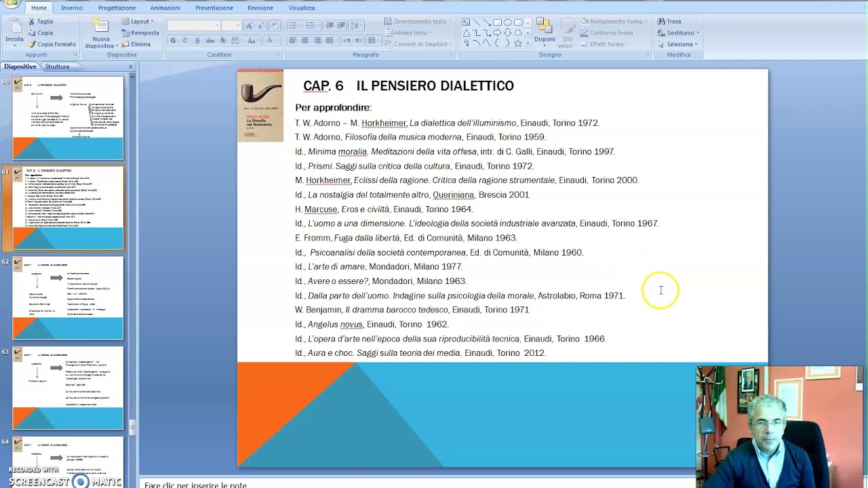Open the font name combo box
The image size is (868, 488).
pyautogui.click(x=194, y=26)
